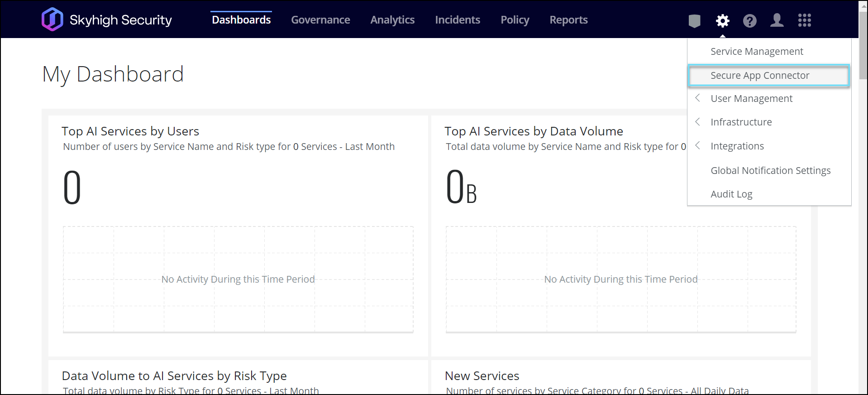Open the Analytics menu

tap(392, 20)
